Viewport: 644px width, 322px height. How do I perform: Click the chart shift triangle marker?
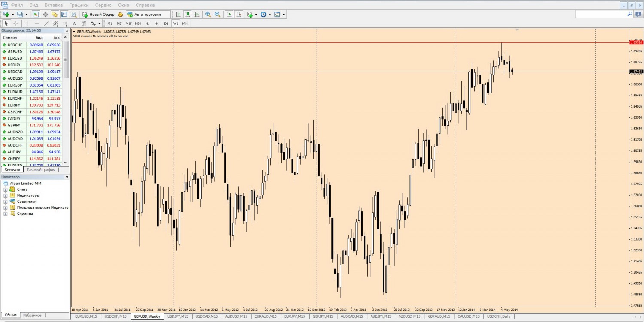click(517, 30)
